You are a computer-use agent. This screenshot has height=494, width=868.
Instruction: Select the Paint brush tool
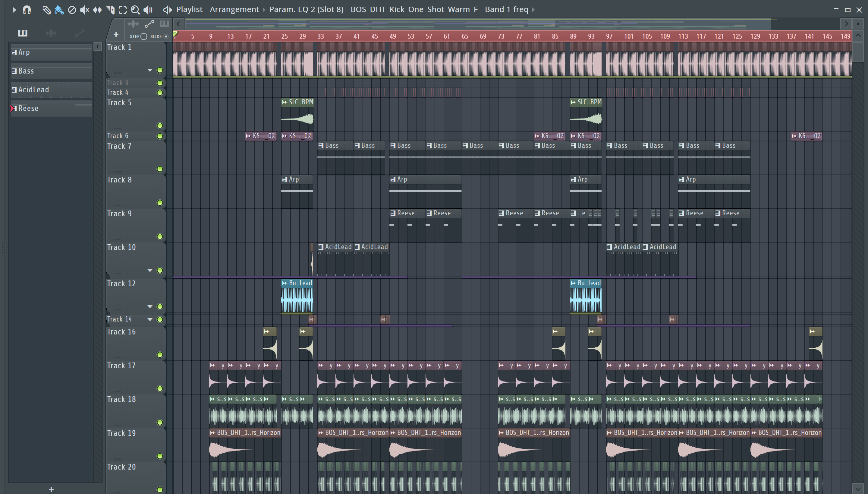pos(59,10)
